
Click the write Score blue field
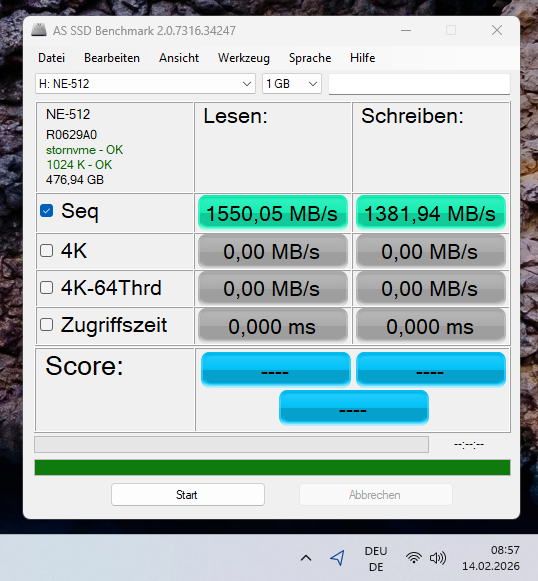(431, 369)
